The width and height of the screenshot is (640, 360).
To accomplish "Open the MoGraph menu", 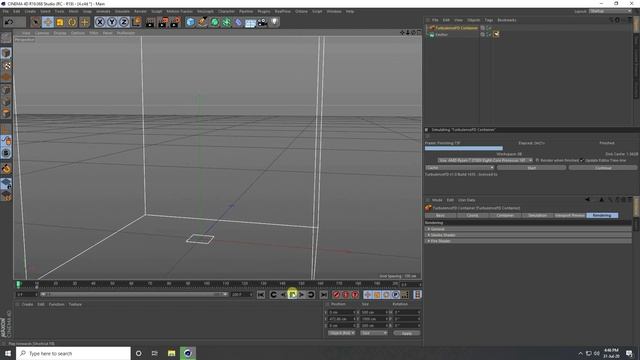I will click(205, 11).
